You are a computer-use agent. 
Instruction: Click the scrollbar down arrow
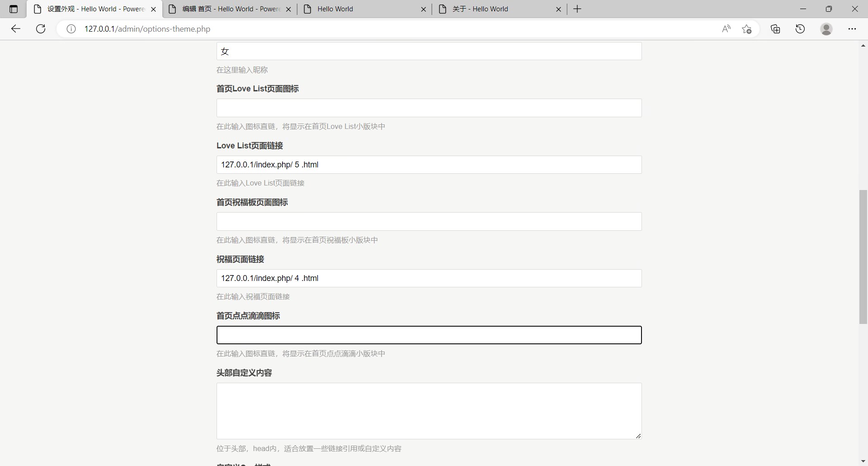coord(863,461)
